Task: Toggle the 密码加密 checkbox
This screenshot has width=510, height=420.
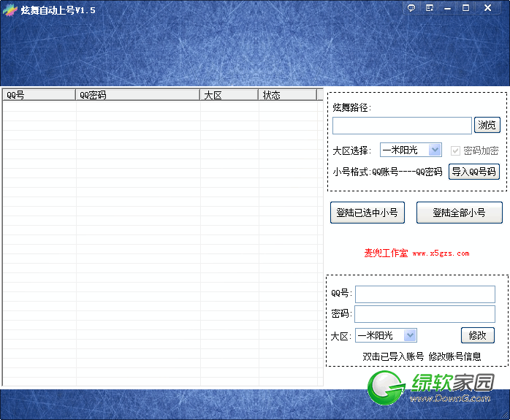Action: [455, 150]
